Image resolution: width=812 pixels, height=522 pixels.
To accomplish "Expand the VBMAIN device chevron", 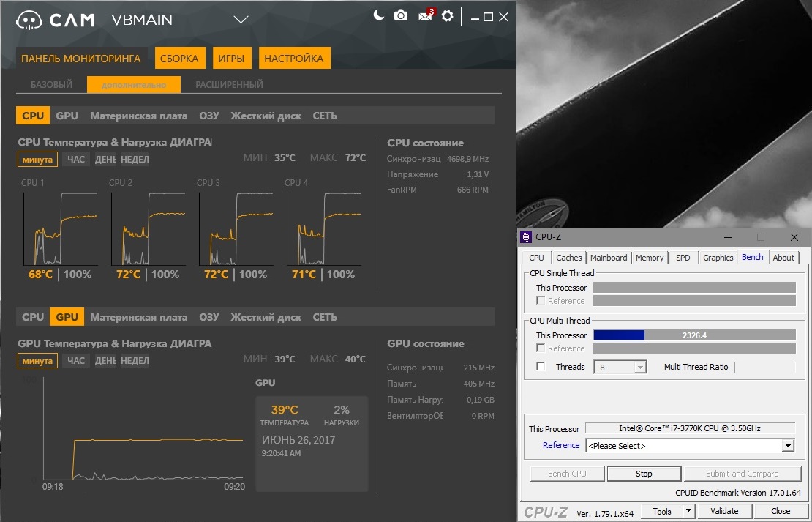I will [x=241, y=20].
